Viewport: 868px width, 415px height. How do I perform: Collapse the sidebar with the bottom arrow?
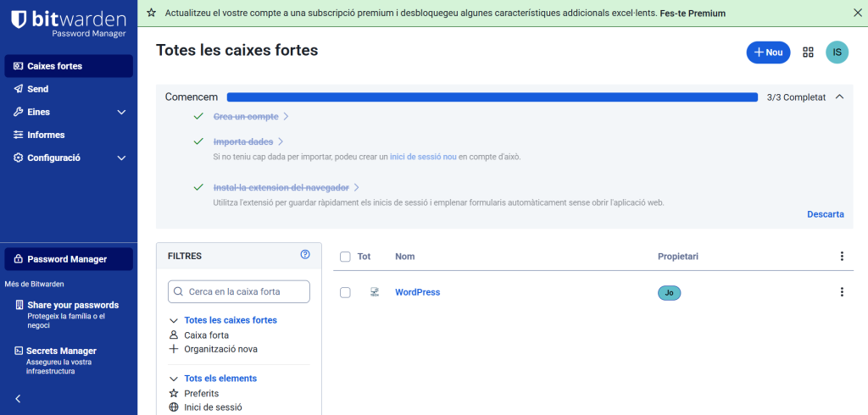pos(19,398)
